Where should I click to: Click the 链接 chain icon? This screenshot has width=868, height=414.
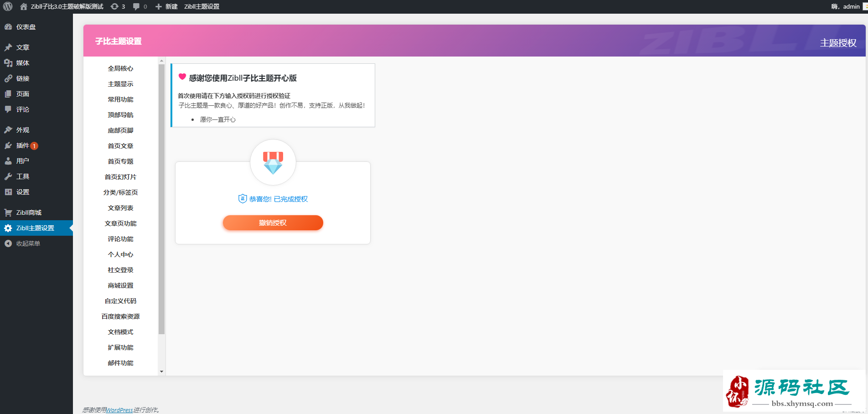(8, 78)
